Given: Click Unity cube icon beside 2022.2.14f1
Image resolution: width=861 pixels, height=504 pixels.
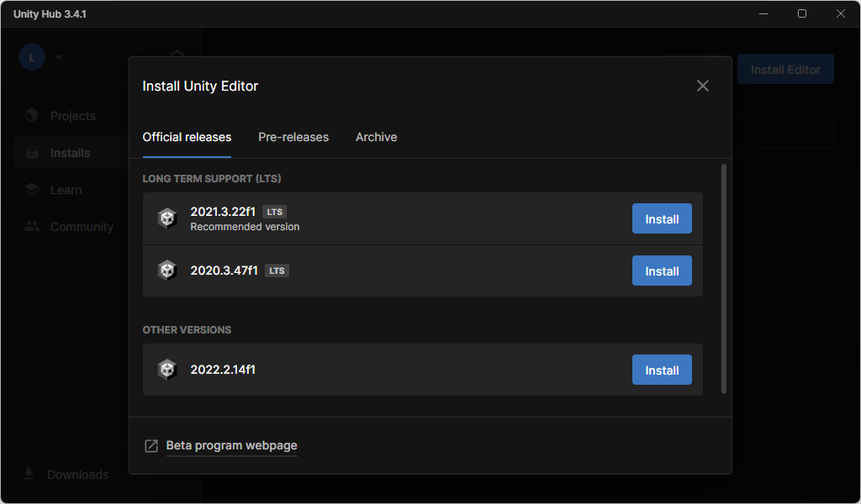Looking at the screenshot, I should click(x=167, y=370).
